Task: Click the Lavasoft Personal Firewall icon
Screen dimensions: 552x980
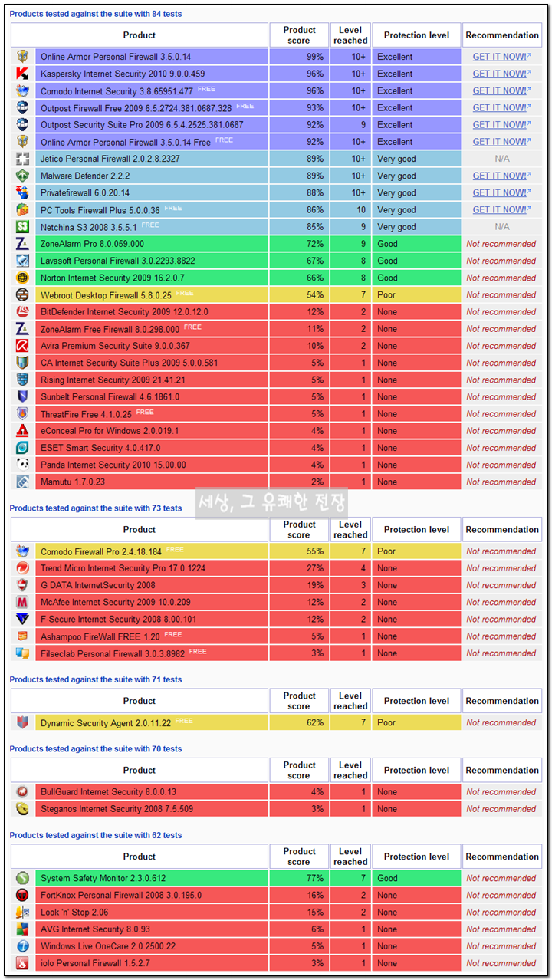Action: point(23,261)
